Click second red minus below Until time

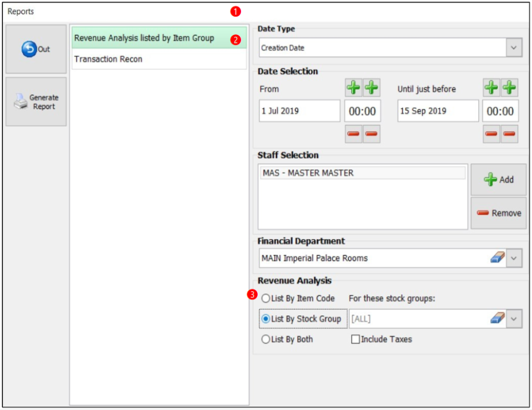pos(509,134)
